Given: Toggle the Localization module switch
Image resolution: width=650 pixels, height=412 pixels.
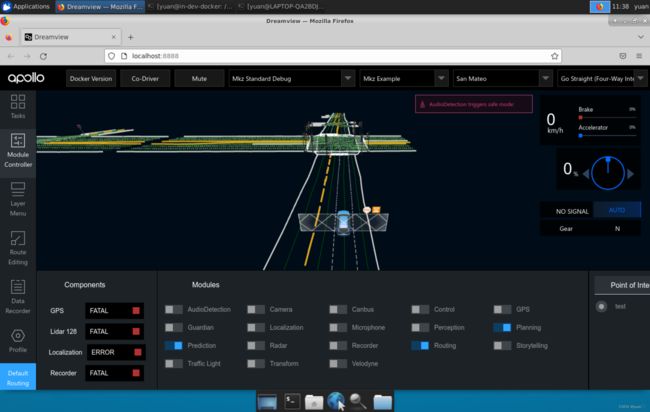Looking at the screenshot, I should [256, 327].
